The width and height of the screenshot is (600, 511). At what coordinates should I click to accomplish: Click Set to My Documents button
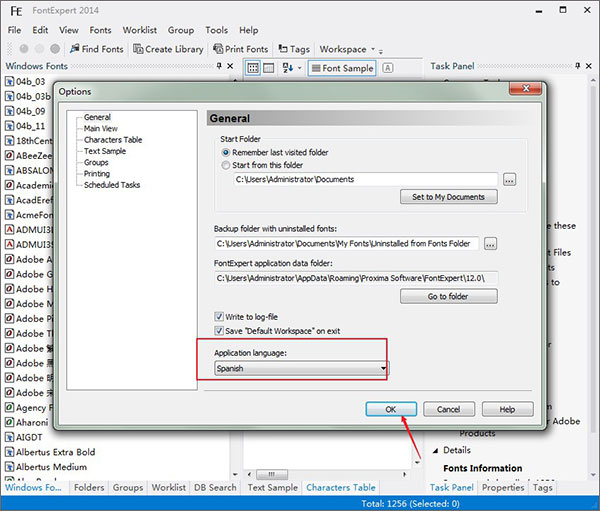[x=449, y=197]
